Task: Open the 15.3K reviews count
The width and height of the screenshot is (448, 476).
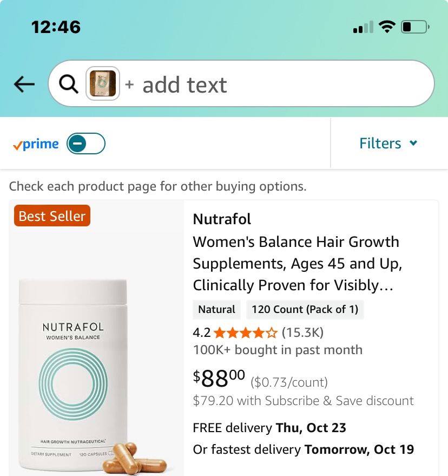Action: (x=302, y=332)
